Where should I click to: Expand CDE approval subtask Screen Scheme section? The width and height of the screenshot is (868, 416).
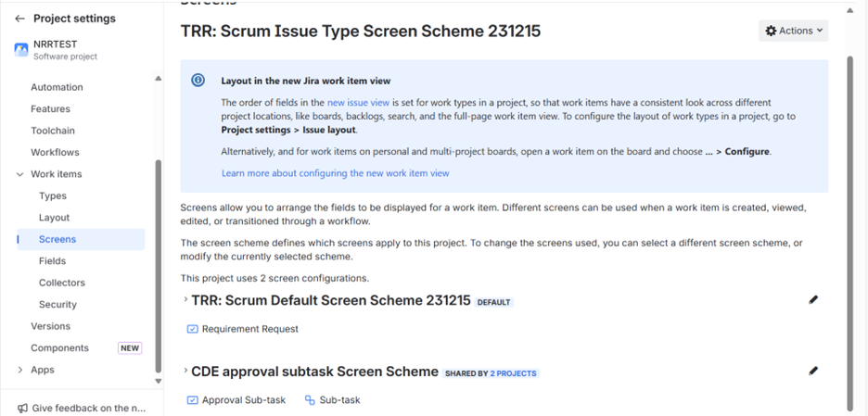185,370
